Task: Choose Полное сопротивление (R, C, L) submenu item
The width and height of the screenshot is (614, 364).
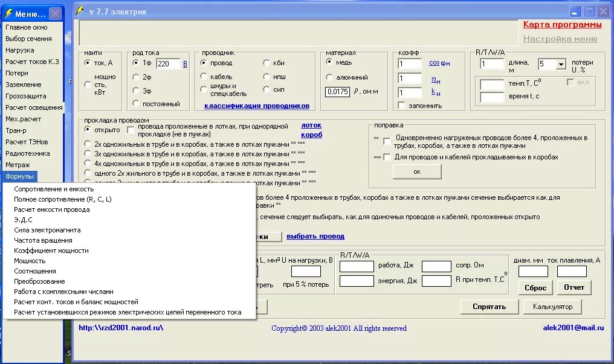Action: [63, 199]
